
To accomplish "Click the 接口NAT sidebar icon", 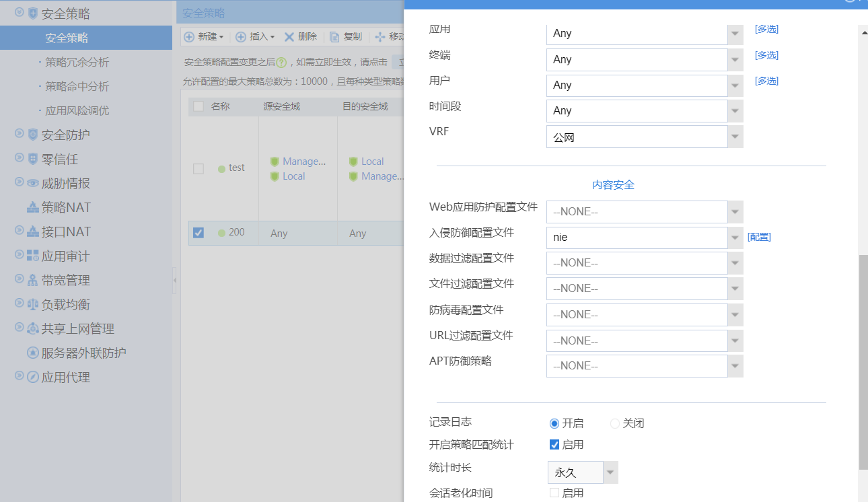I will pos(33,231).
